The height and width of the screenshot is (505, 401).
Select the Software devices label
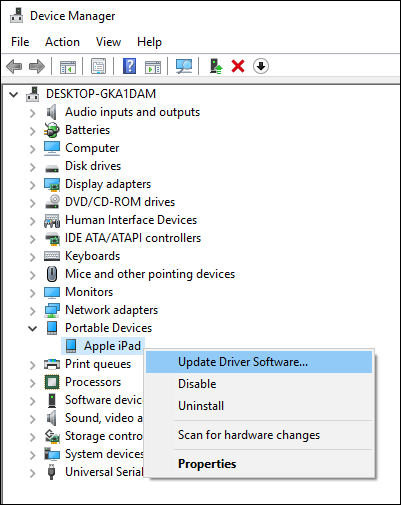[x=104, y=400]
